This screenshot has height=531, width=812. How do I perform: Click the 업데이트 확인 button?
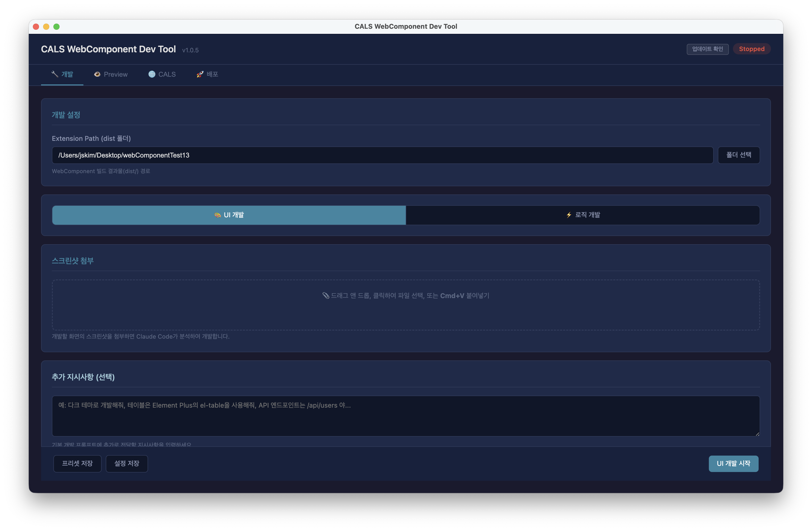[x=708, y=49]
